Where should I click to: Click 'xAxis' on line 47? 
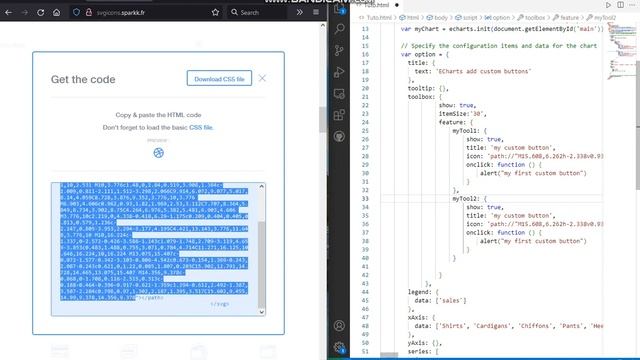[x=418, y=317]
